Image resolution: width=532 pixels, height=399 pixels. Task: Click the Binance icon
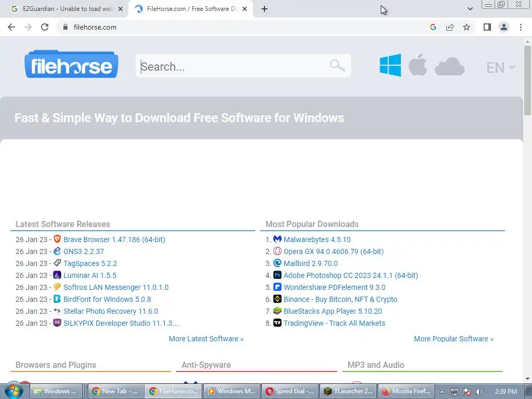pos(277,299)
